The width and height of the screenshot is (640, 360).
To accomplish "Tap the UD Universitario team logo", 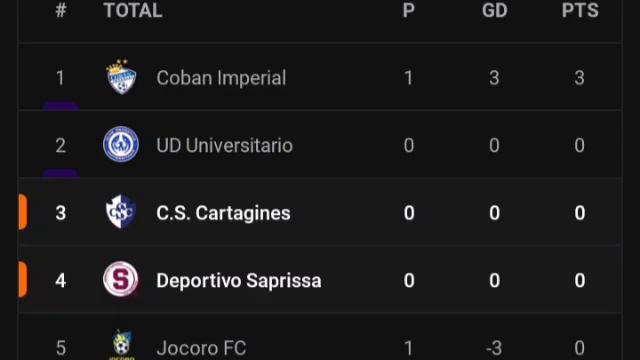I will click(x=121, y=144).
